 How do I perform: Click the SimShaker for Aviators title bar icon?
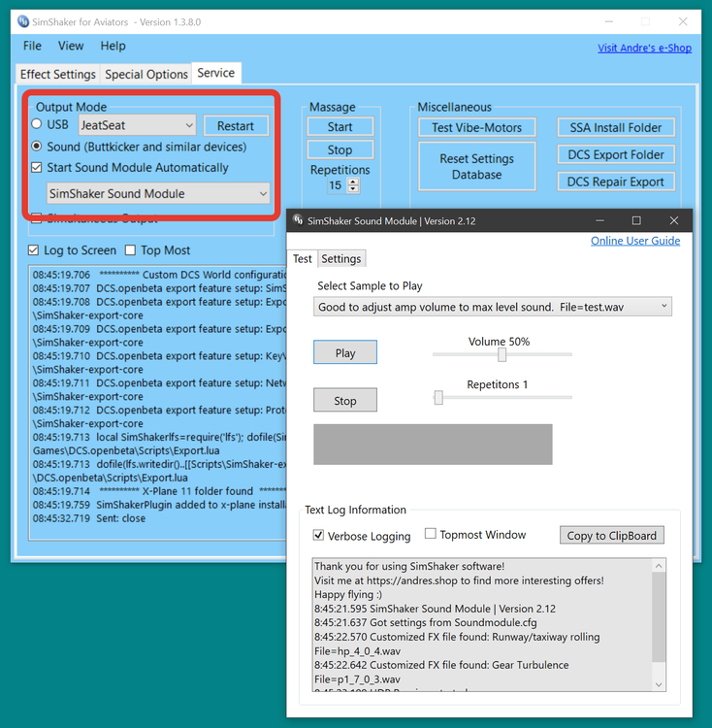[22, 21]
